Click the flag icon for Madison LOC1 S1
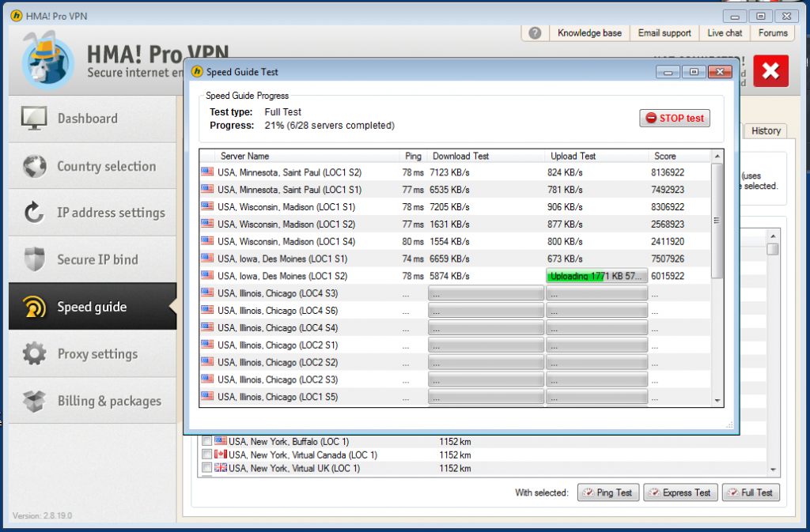Viewport: 810px width, 532px height. coord(207,206)
